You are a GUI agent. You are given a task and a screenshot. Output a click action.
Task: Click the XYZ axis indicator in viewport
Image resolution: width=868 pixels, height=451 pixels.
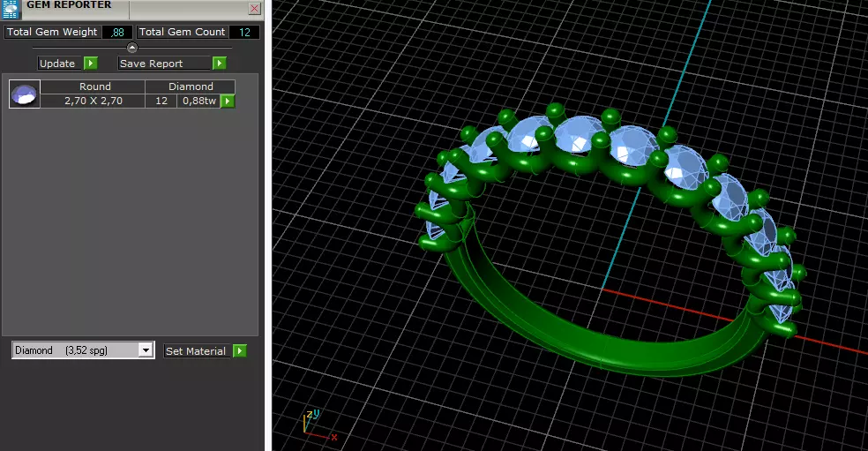coord(319,425)
